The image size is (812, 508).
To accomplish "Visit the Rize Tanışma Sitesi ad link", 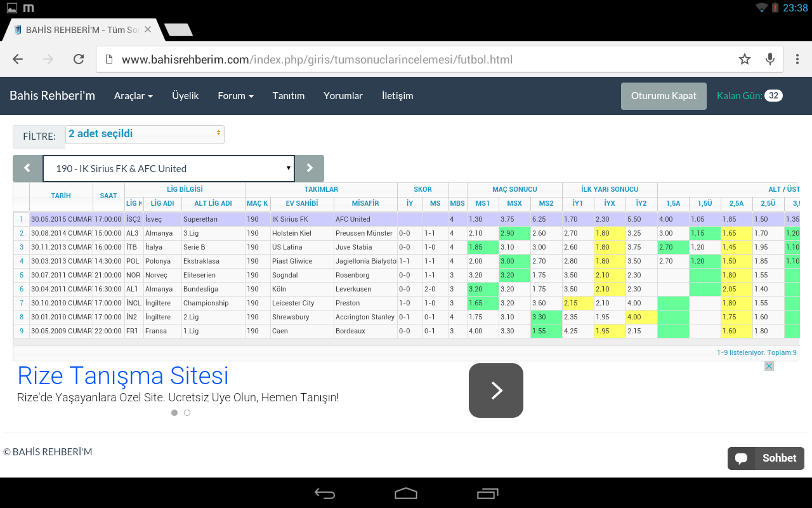I will pyautogui.click(x=123, y=376).
